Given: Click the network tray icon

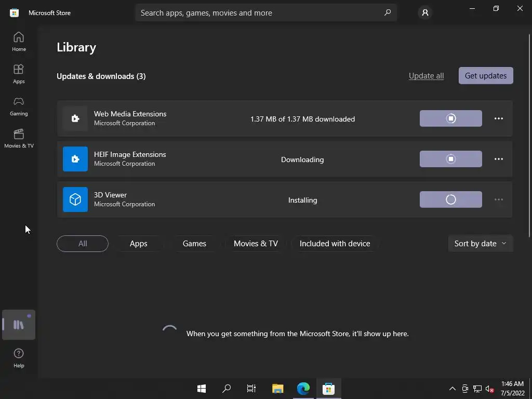Looking at the screenshot, I should coord(477,389).
